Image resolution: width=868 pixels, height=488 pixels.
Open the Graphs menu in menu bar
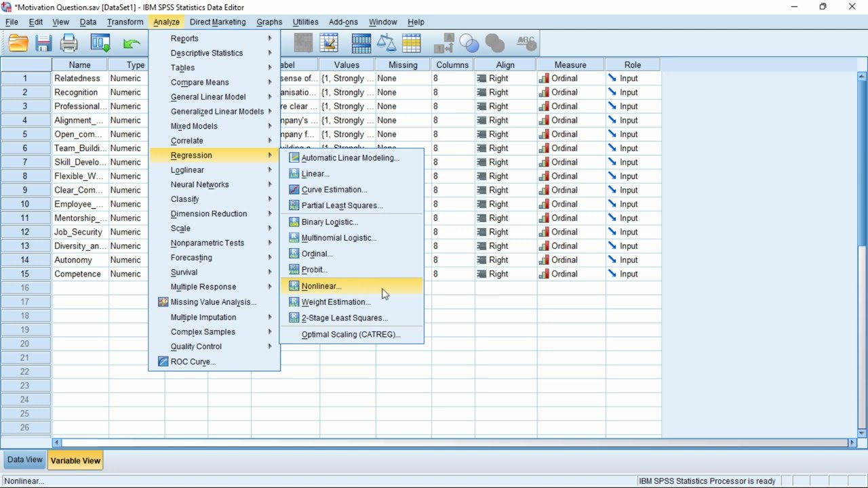pos(269,22)
